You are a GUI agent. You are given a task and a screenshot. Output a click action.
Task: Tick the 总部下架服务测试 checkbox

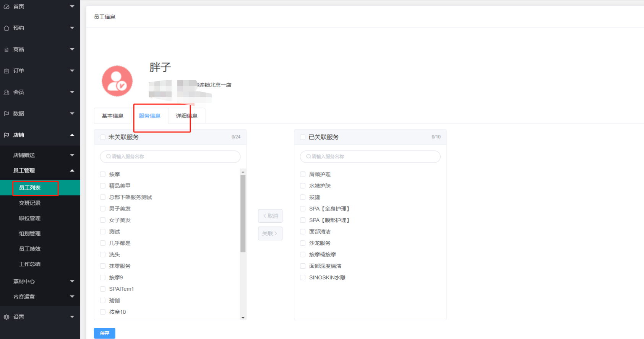tap(103, 197)
